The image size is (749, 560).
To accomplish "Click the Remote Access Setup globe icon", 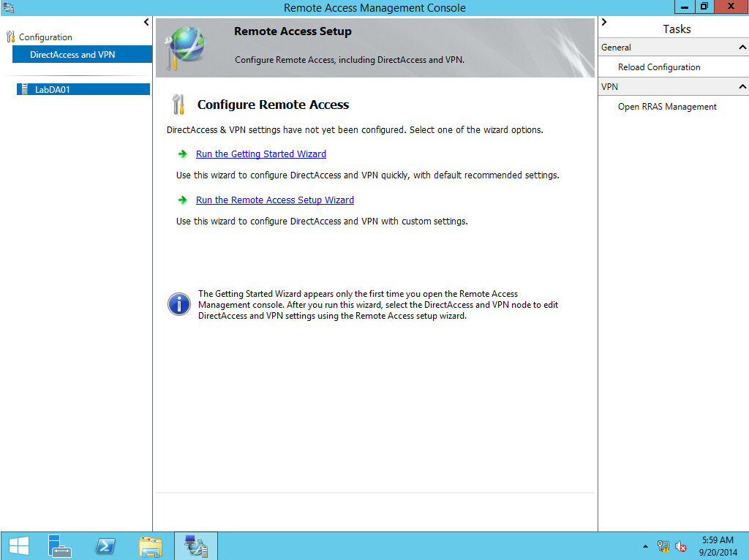I will 185,48.
